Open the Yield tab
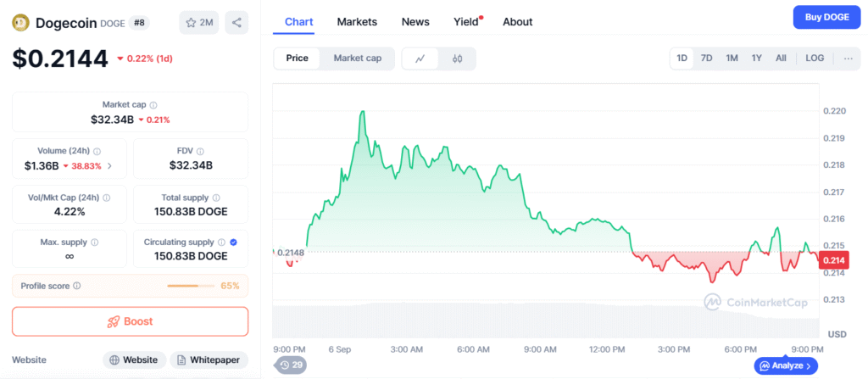Image resolution: width=868 pixels, height=379 pixels. [x=465, y=21]
